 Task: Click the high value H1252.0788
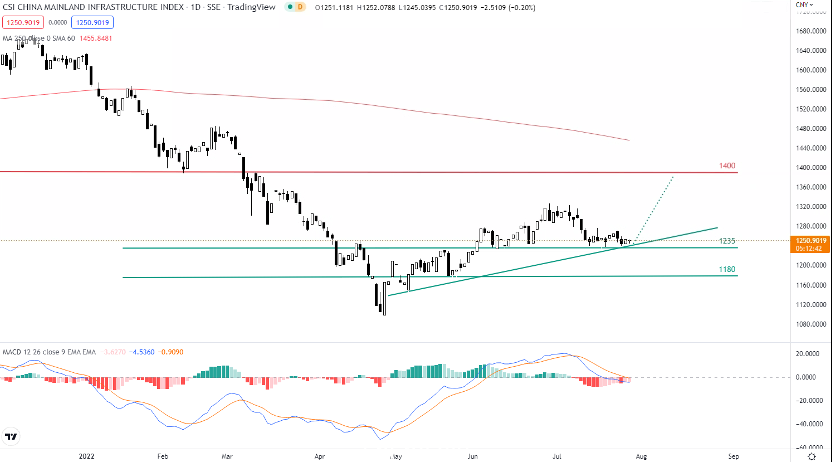pyautogui.click(x=376, y=7)
